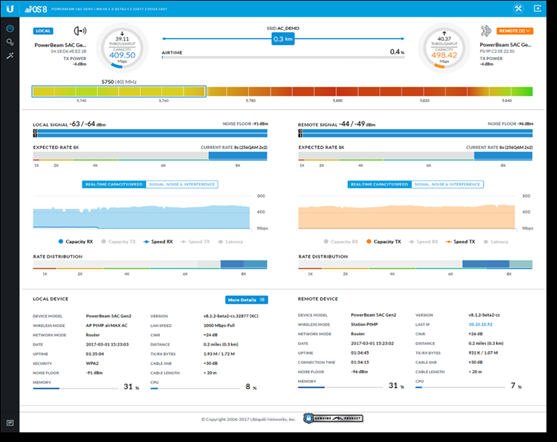
Task: Click the local throughput gauge showing 409.50
Action: click(122, 48)
